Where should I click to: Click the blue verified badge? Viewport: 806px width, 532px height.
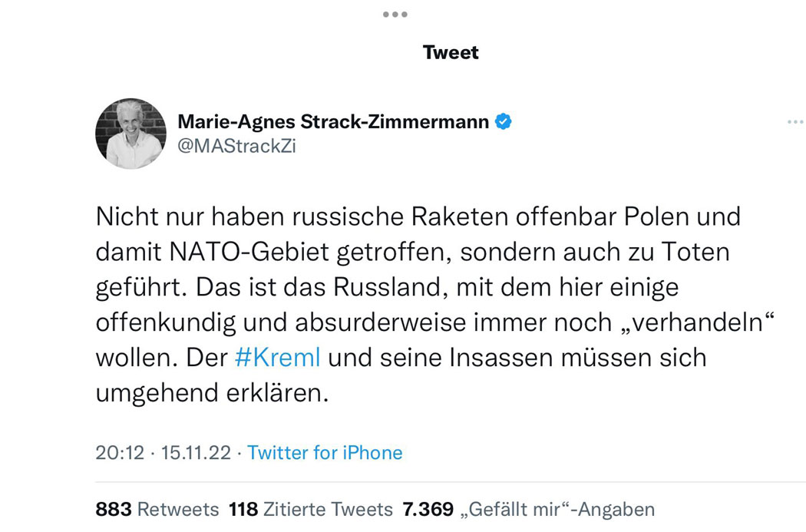coord(504,122)
